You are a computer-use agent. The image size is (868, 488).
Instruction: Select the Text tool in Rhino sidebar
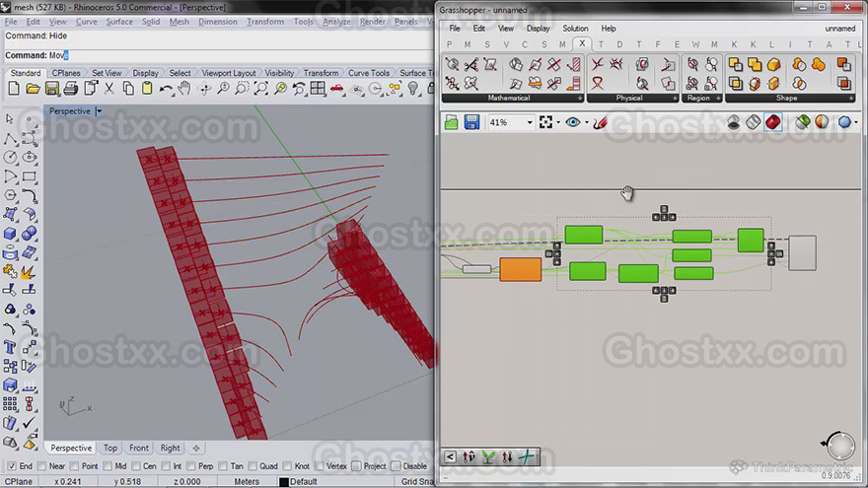click(x=10, y=347)
